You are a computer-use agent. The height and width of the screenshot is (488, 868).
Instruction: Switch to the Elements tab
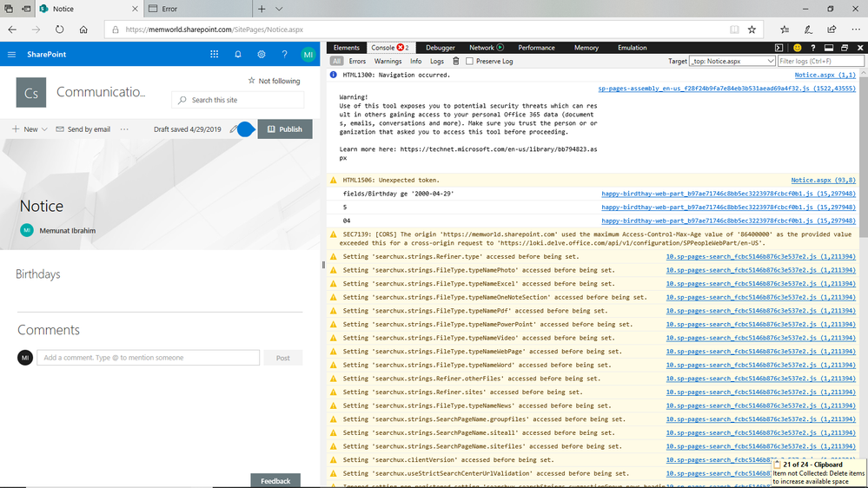point(347,48)
